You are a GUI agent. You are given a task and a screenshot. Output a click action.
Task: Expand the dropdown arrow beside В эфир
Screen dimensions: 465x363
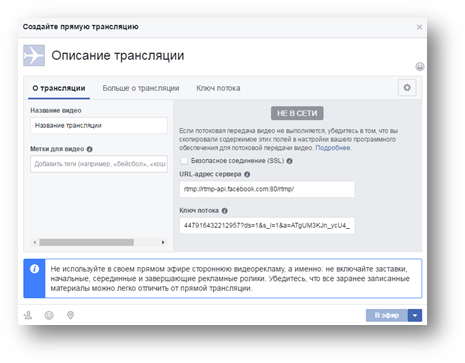(x=415, y=315)
